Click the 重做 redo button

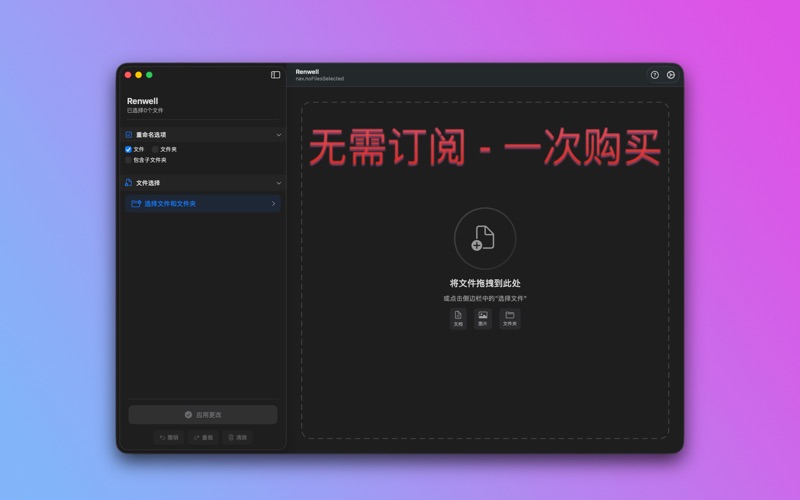203,437
